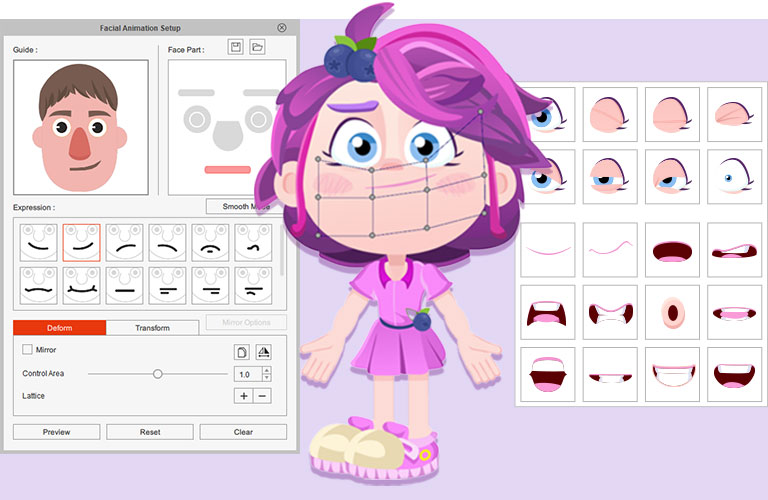The width and height of the screenshot is (768, 500).
Task: Close the Facial Animation Setup dialog
Action: pos(282,28)
